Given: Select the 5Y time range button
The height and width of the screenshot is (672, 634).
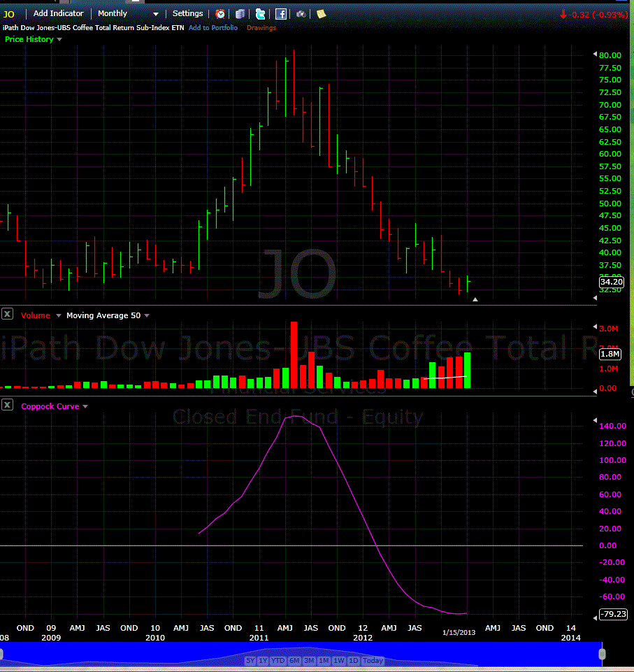Looking at the screenshot, I should pyautogui.click(x=250, y=661).
